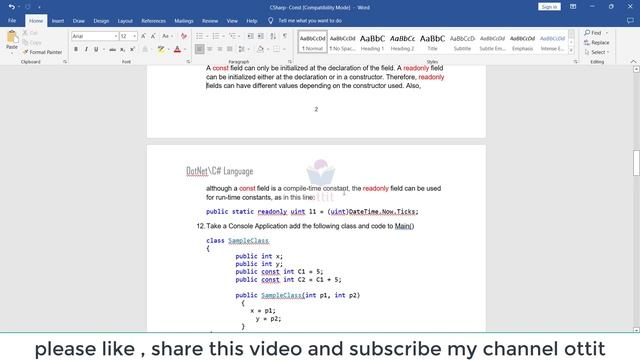Open the Review tab

point(210,21)
